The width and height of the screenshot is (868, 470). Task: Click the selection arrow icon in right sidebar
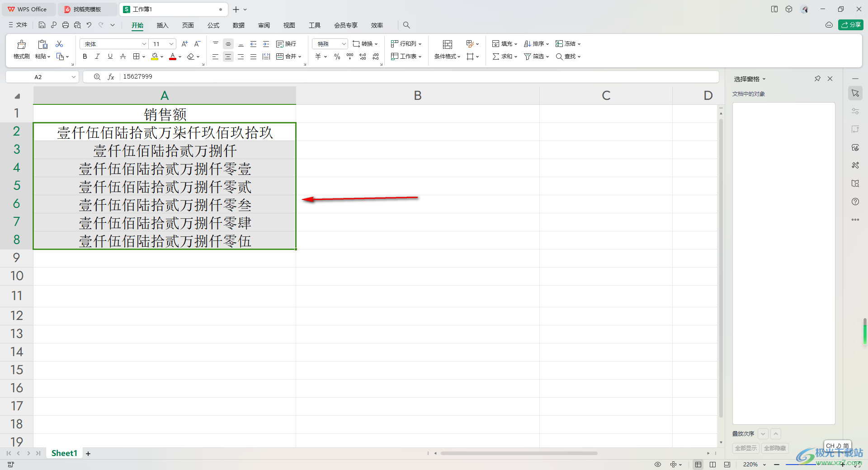855,93
